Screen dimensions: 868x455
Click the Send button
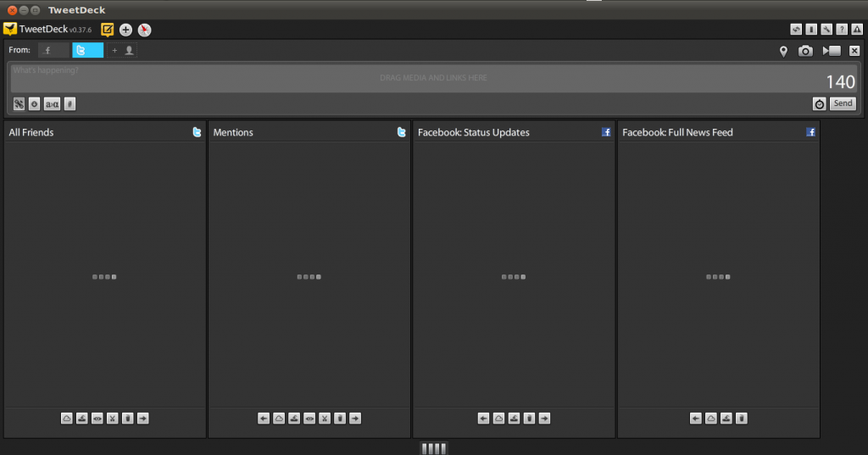click(x=843, y=103)
